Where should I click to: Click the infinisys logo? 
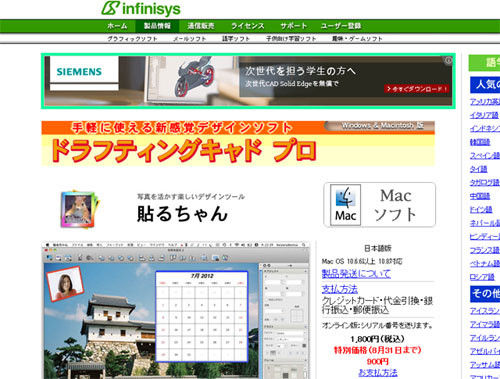[141, 9]
